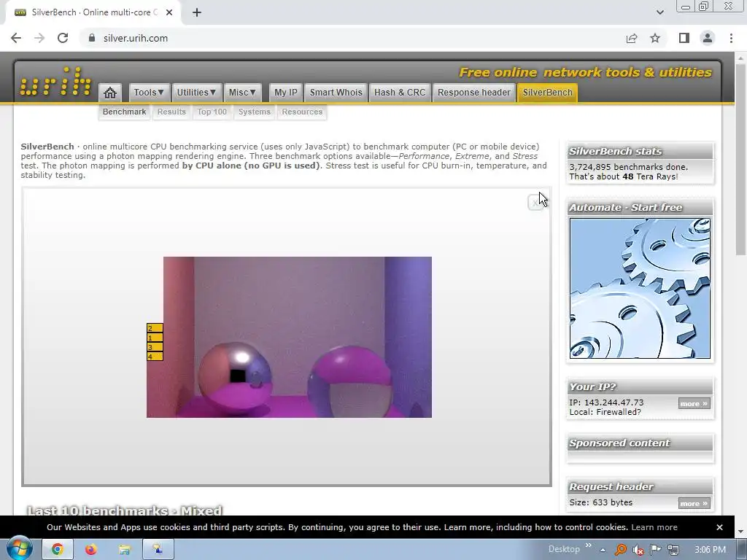The width and height of the screenshot is (747, 560).
Task: Click the address bar URL field
Action: click(352, 38)
